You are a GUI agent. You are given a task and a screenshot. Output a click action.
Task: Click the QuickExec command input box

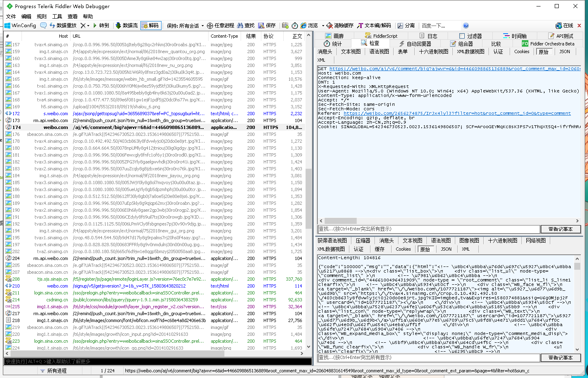pos(157,361)
